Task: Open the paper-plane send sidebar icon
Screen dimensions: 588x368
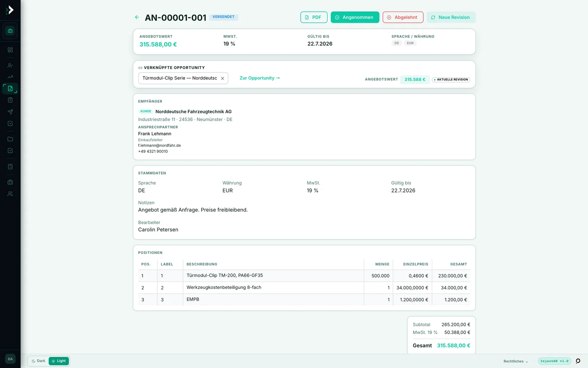Action: coord(10,112)
